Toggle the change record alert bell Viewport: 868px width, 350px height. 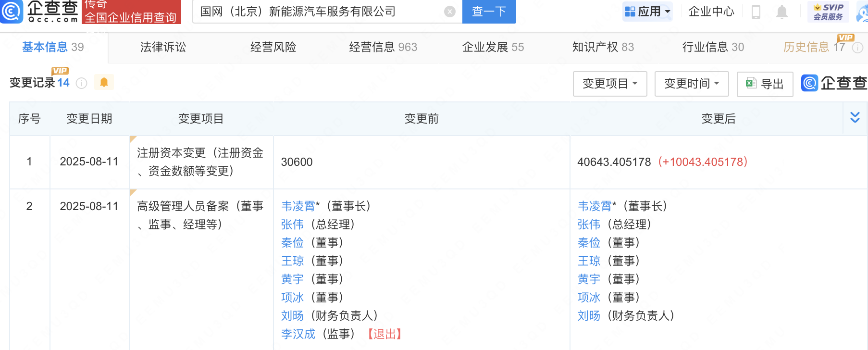[x=104, y=83]
